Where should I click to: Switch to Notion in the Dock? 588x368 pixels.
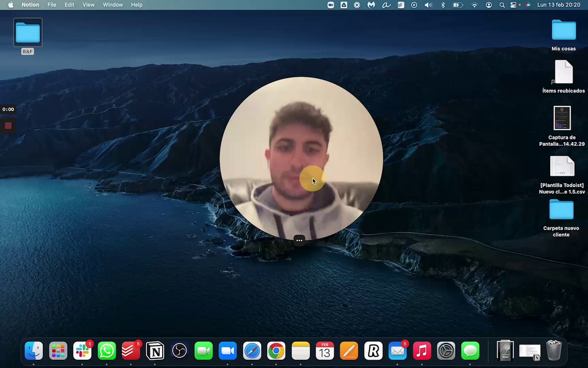coord(155,351)
